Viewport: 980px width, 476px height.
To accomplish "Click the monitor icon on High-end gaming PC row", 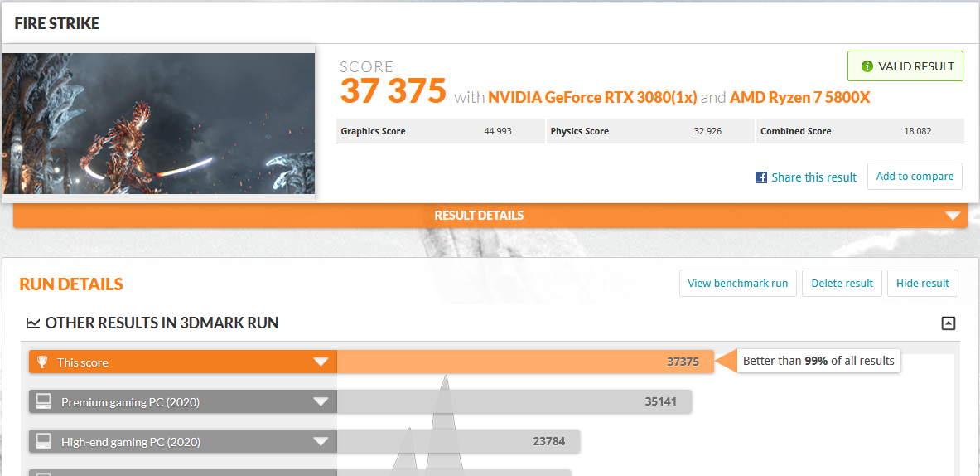I will 43,442.
